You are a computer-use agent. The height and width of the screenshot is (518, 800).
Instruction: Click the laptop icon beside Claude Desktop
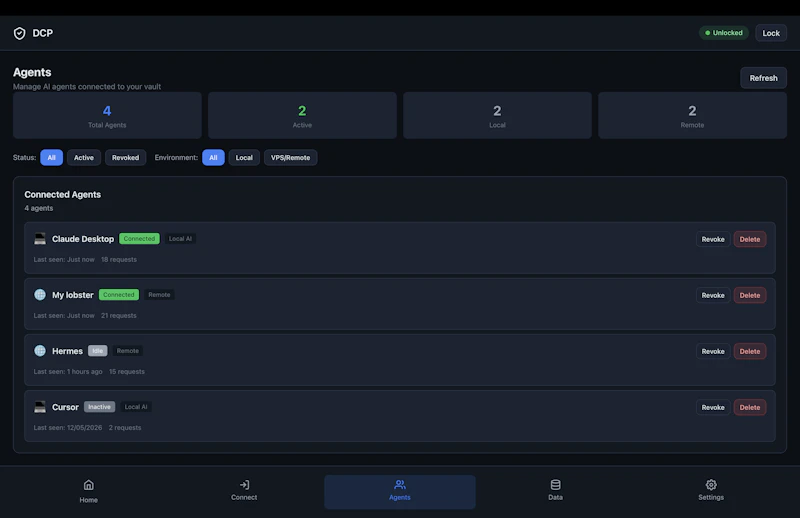pyautogui.click(x=40, y=239)
